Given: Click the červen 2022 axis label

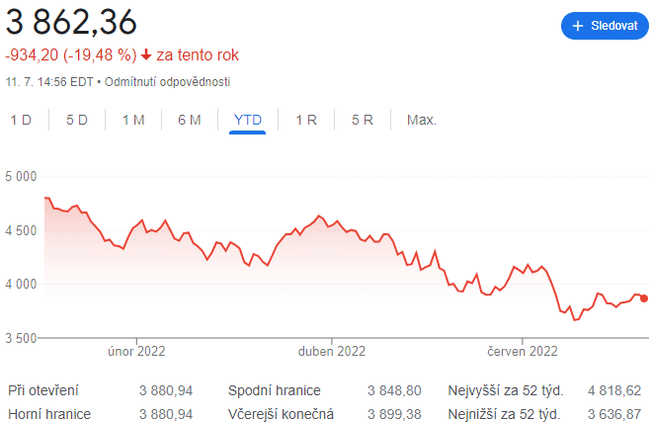Looking at the screenshot, I should coord(523,351).
